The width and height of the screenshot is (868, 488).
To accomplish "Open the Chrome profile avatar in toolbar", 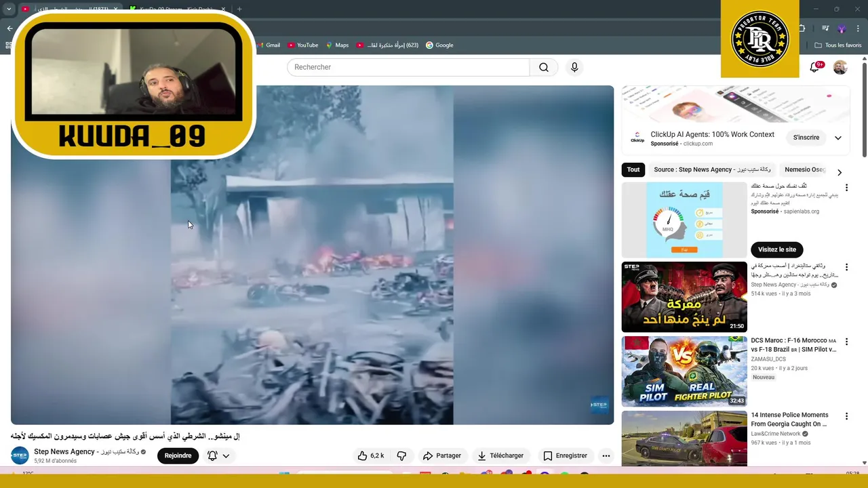I will (842, 28).
